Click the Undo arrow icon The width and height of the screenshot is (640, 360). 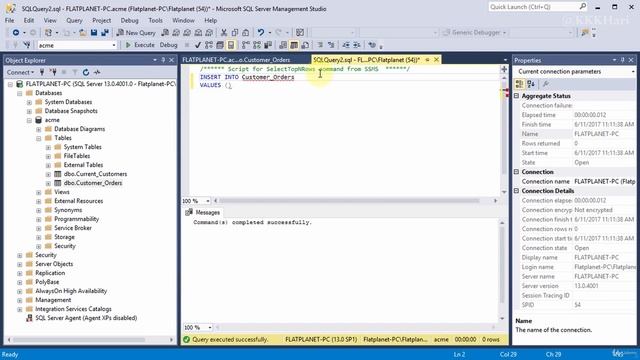click(x=260, y=33)
